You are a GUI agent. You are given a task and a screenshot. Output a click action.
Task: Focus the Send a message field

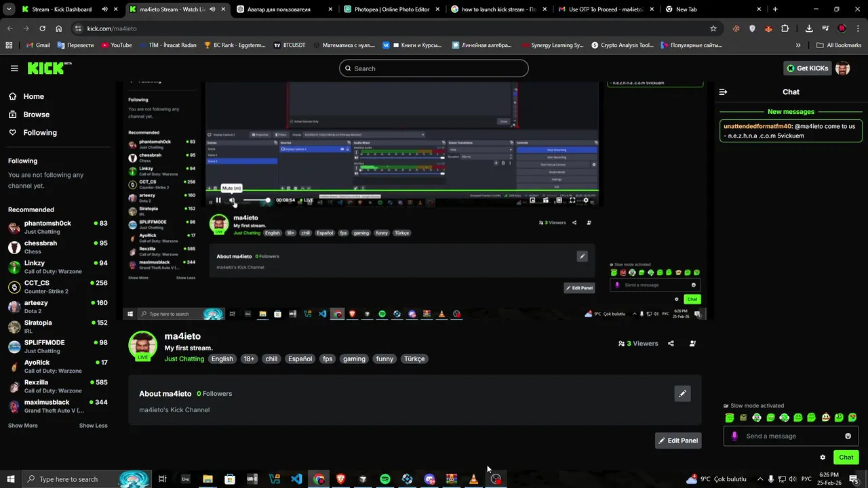pos(791,436)
